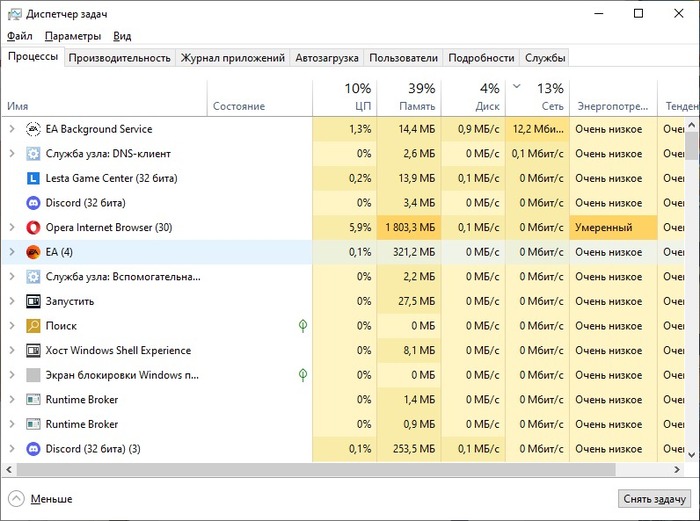Open the Автозагрузка tab
The width and height of the screenshot is (700, 521).
[x=325, y=58]
